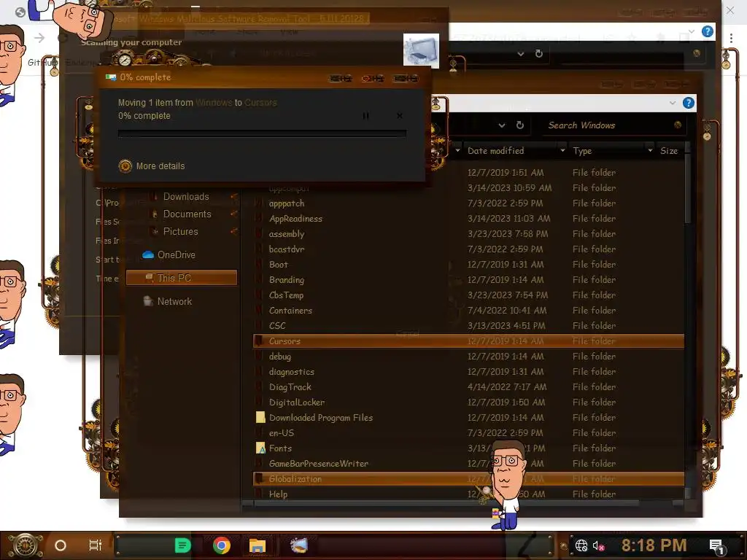This screenshot has width=747, height=560.
Task: Open green notes app in taskbar
Action: (x=182, y=545)
